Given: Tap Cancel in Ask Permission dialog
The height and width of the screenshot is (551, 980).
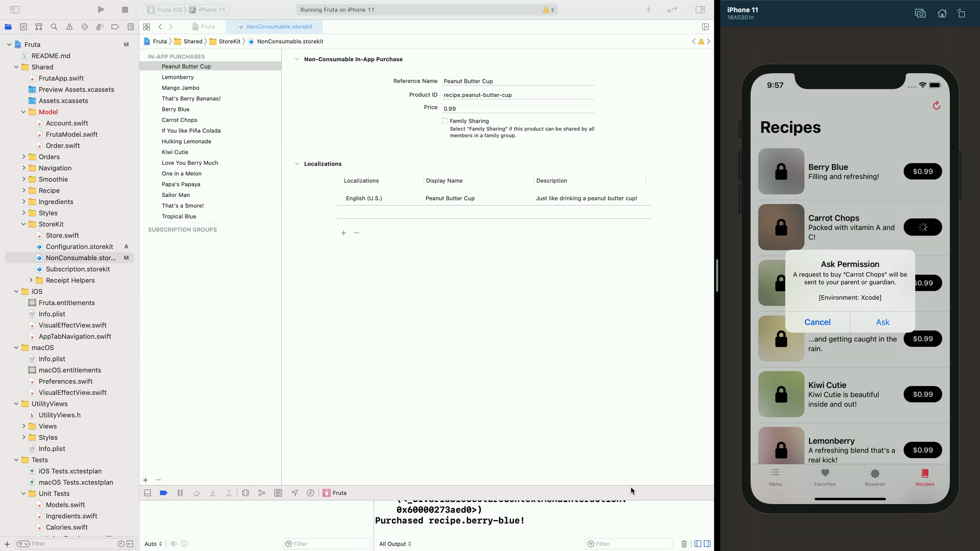Looking at the screenshot, I should click(x=817, y=322).
